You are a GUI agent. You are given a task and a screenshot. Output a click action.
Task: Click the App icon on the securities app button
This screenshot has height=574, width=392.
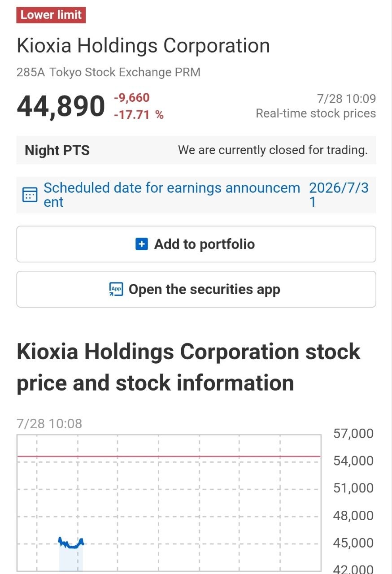point(116,289)
